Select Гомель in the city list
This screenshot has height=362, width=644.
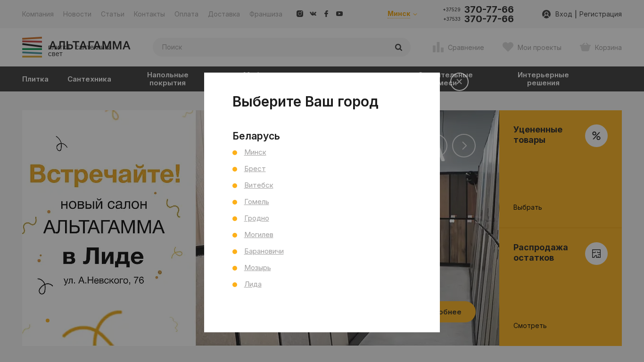coord(256,202)
